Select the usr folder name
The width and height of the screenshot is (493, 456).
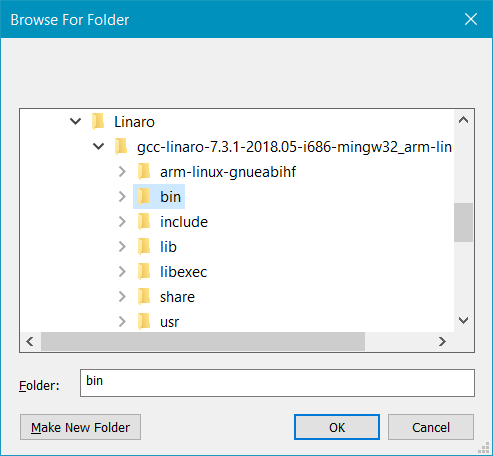[x=169, y=322]
